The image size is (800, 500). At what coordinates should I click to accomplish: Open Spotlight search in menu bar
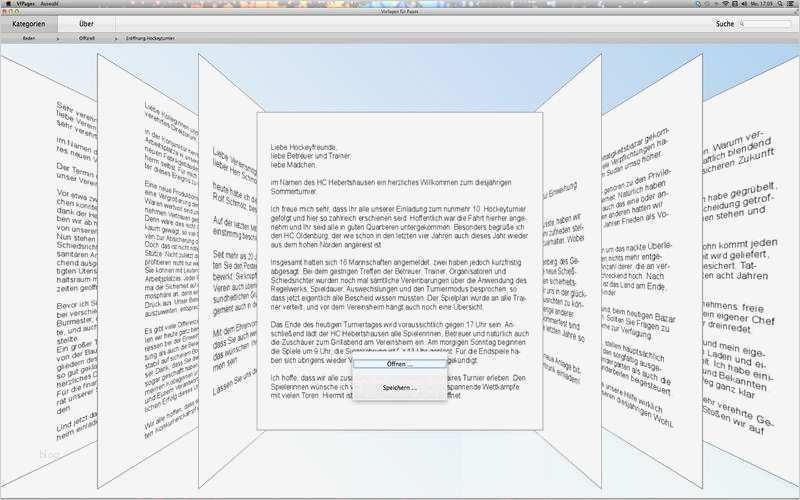[781, 4]
